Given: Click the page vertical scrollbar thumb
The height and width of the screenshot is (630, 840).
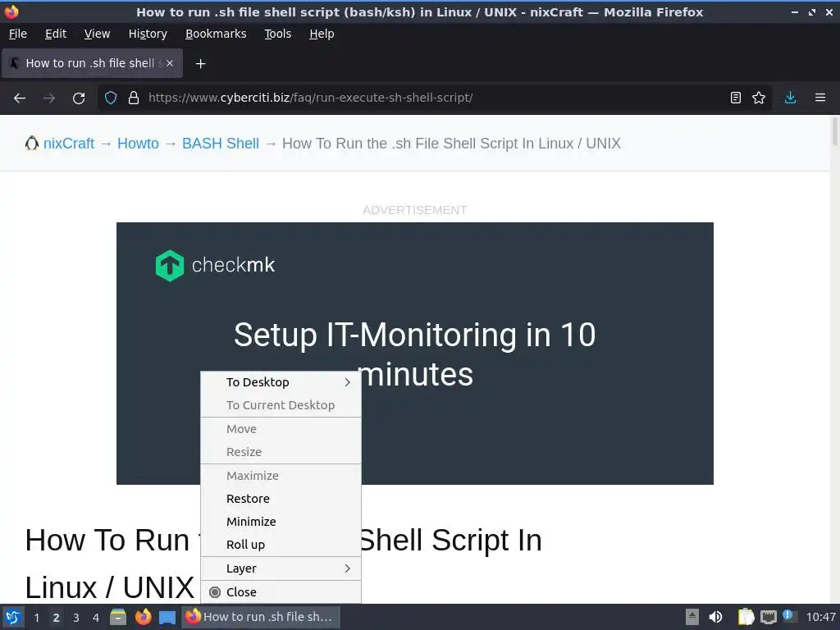Looking at the screenshot, I should point(834,131).
